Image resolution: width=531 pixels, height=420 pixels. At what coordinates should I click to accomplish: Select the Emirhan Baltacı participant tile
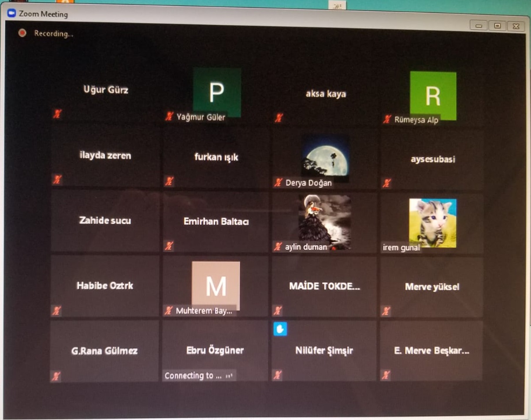coord(215,221)
